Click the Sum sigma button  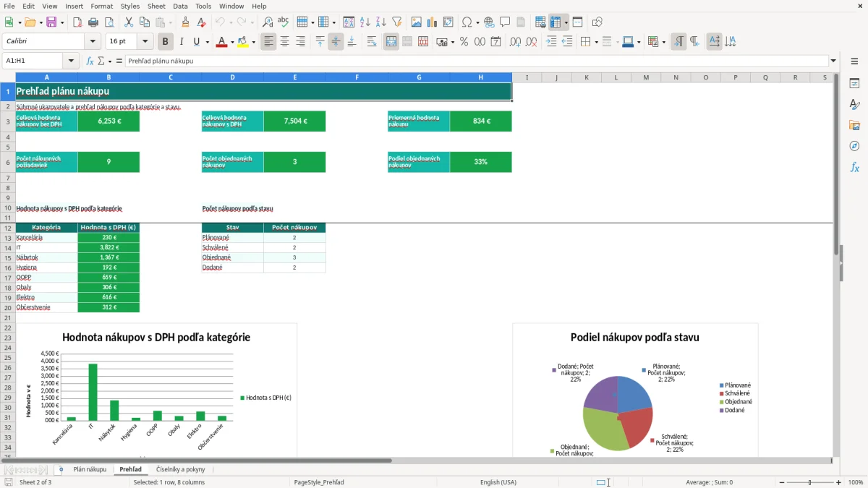(x=101, y=61)
